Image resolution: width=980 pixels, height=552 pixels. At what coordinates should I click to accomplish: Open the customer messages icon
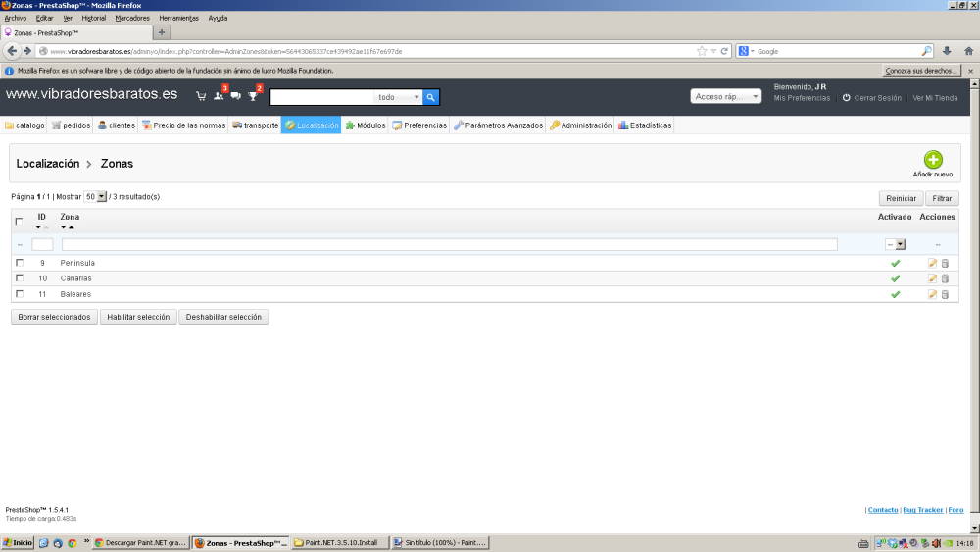(235, 96)
